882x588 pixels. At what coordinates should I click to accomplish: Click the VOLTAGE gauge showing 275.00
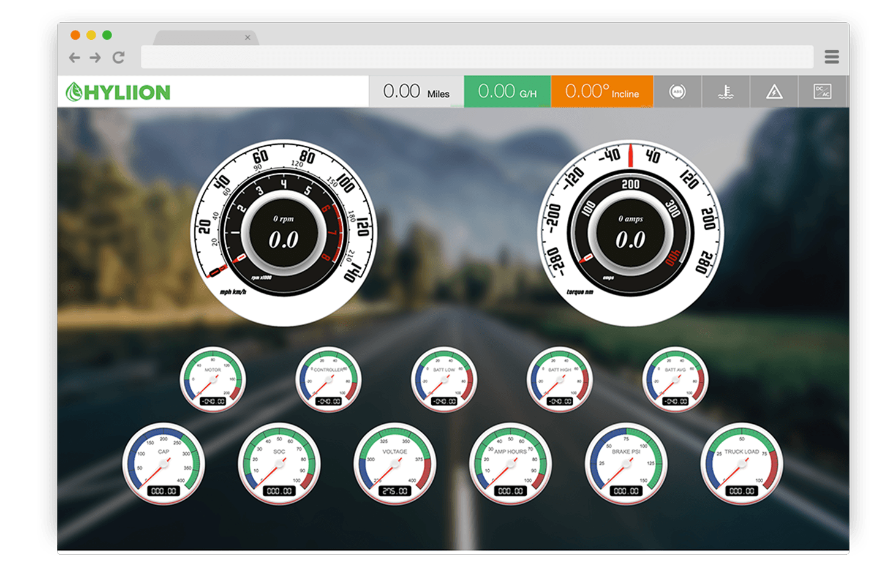pos(395,464)
